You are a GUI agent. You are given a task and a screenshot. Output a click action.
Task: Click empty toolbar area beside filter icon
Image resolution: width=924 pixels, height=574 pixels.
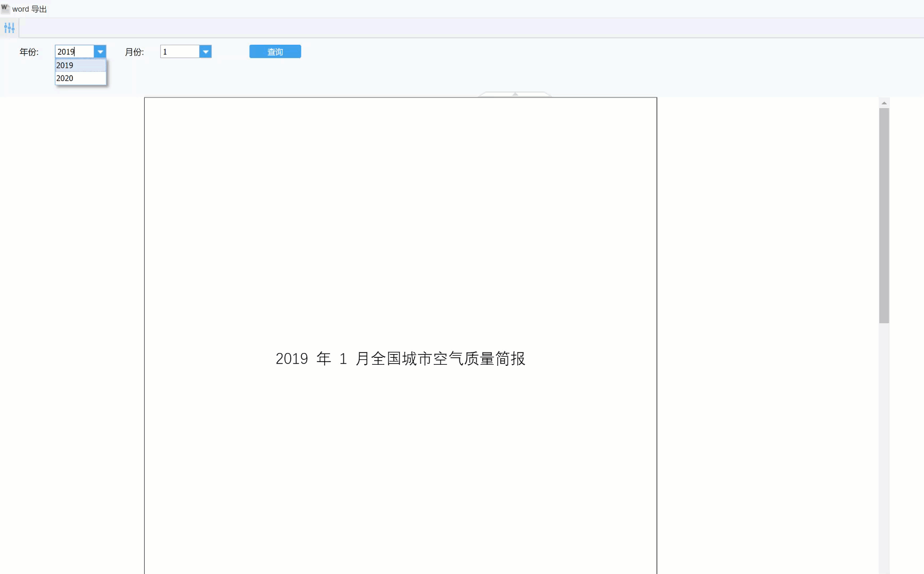468,28
